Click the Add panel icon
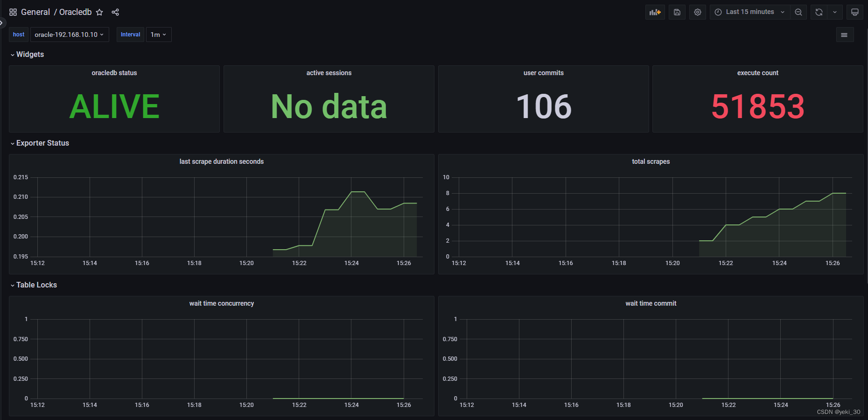 pyautogui.click(x=655, y=12)
